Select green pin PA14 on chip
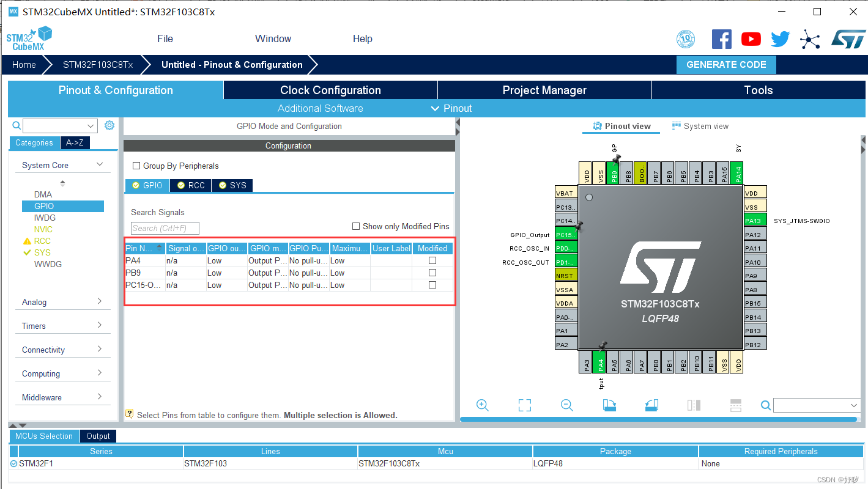868x489 pixels. click(x=738, y=172)
